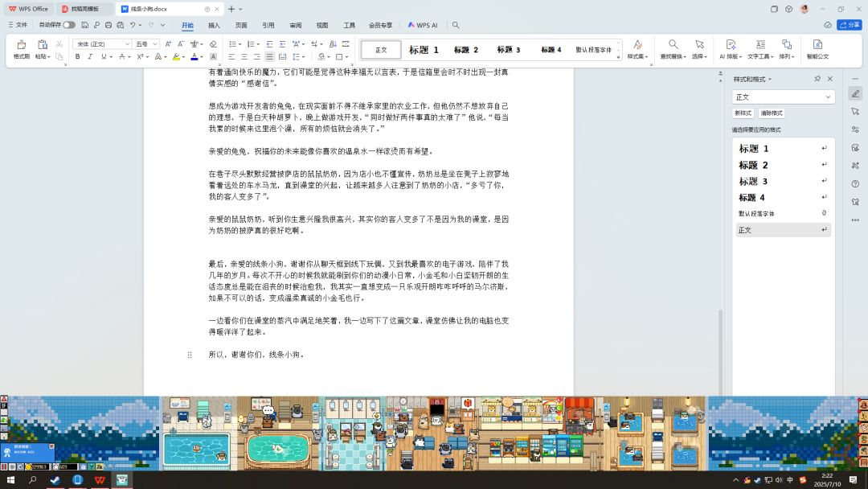Switch to the Insert (插入) tab
868x489 pixels.
pos(214,25)
